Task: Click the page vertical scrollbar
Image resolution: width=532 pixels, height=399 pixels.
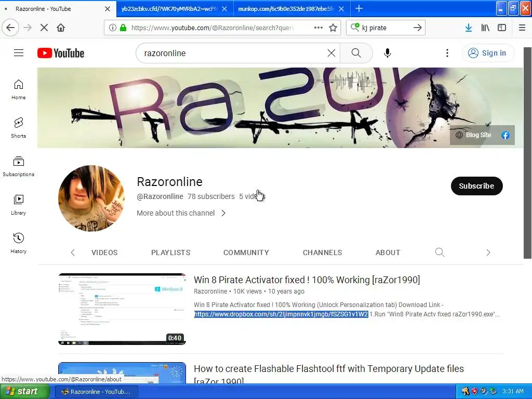Action: click(x=527, y=153)
